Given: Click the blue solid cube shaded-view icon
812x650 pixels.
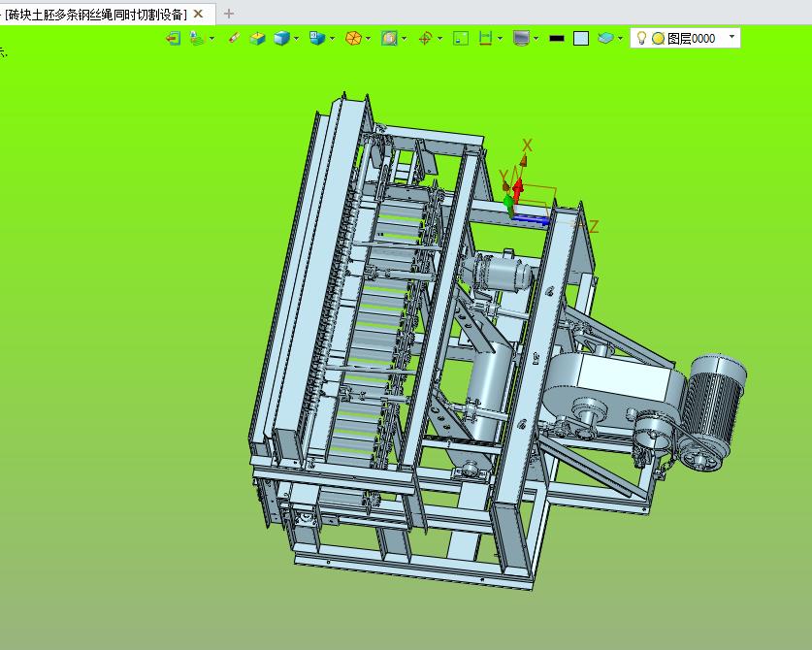Looking at the screenshot, I should pos(281,39).
